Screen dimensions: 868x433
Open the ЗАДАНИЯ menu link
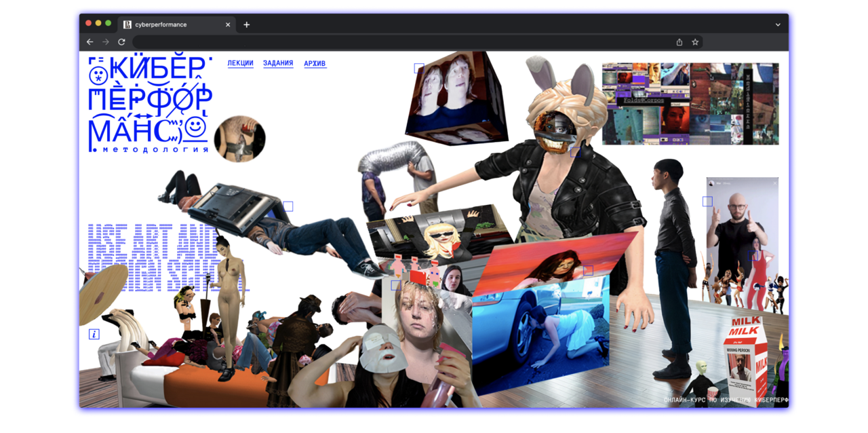point(278,63)
